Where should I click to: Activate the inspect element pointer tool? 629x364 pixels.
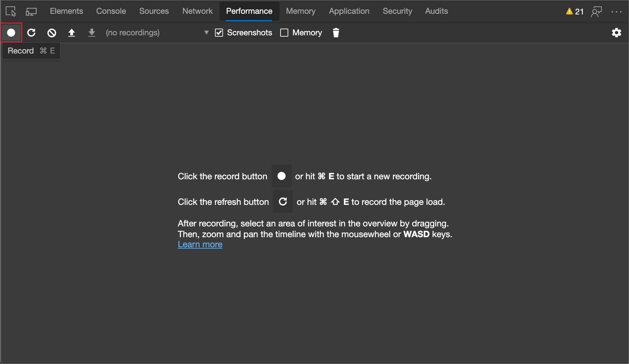[11, 11]
